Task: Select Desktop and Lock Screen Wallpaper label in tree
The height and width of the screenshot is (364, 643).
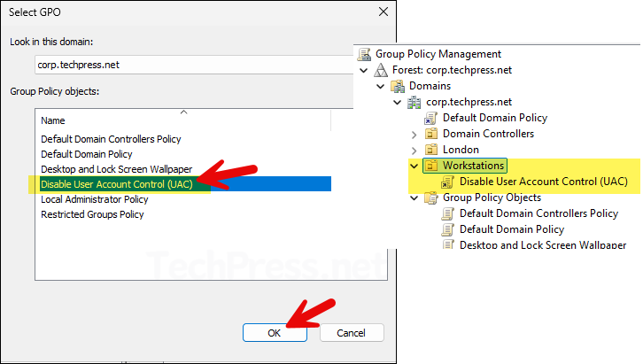Action: tap(543, 244)
